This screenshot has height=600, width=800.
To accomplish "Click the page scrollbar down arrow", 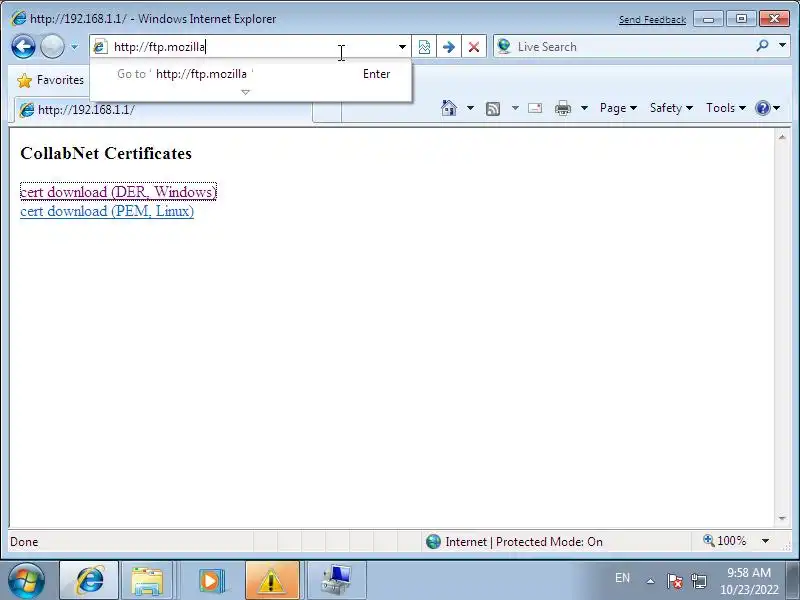I will point(782,519).
